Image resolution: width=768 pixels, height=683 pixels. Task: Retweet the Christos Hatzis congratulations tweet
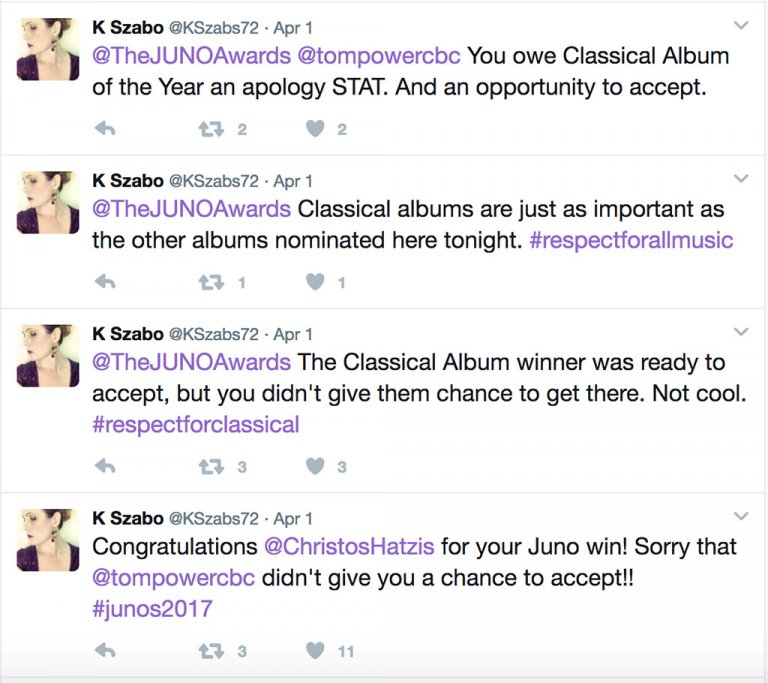tap(211, 651)
